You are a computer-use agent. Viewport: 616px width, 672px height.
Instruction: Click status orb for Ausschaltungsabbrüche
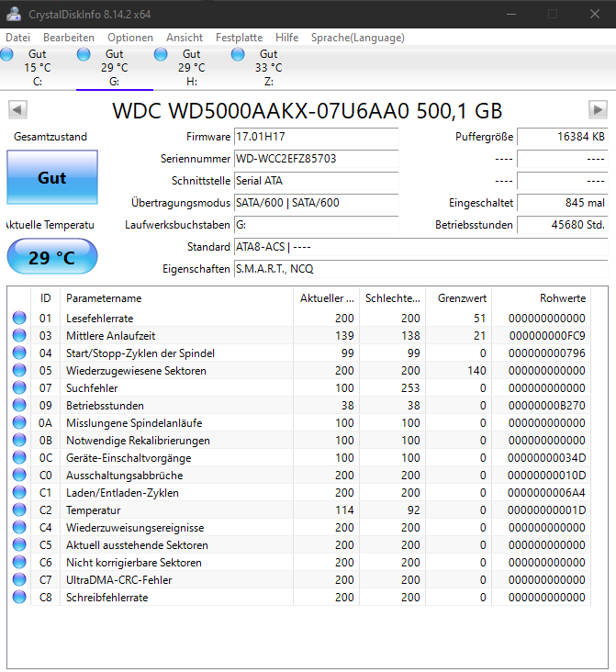[19, 475]
